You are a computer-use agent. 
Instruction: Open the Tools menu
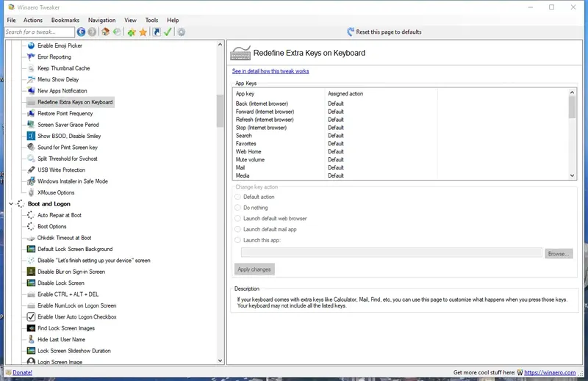point(151,21)
